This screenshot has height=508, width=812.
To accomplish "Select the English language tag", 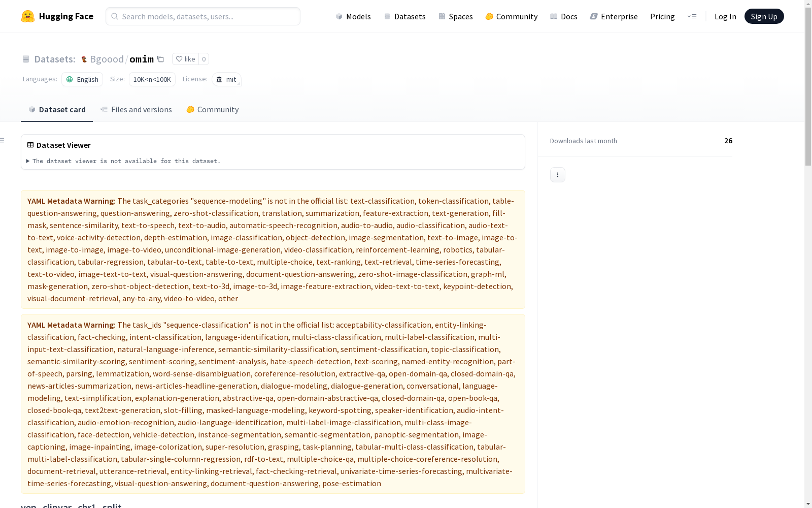I will pyautogui.click(x=82, y=79).
